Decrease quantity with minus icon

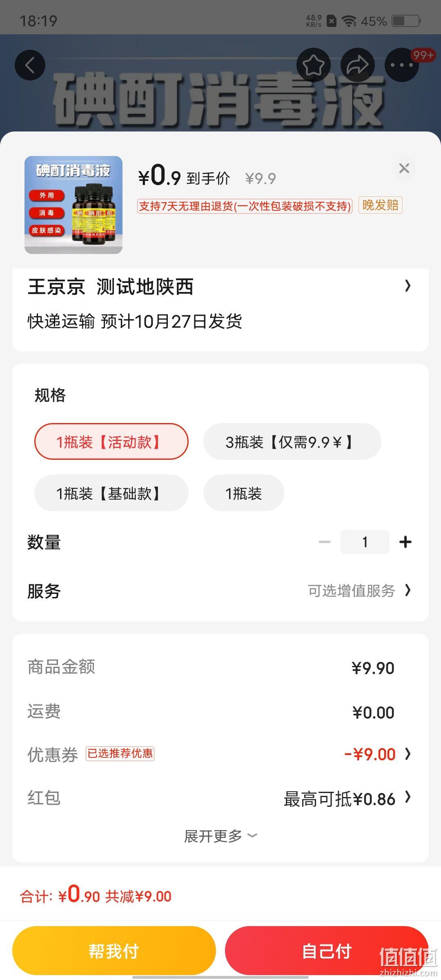(x=325, y=542)
